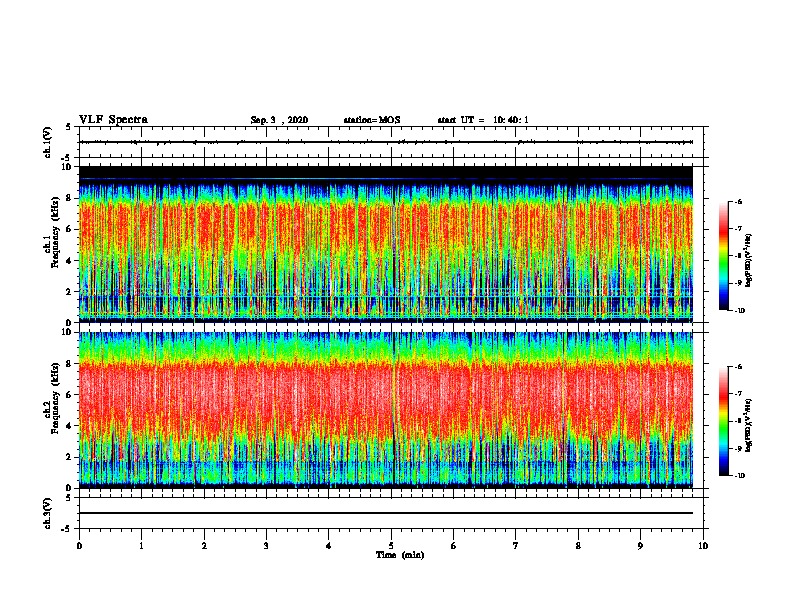
Task: Click the ch.1 colorbar log(PSD) label
Action: [748, 261]
